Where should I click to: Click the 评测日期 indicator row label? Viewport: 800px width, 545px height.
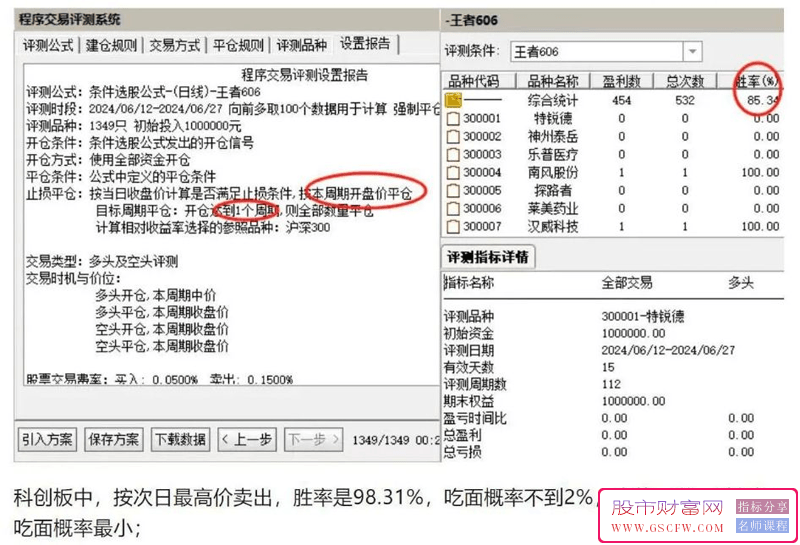[x=468, y=350]
